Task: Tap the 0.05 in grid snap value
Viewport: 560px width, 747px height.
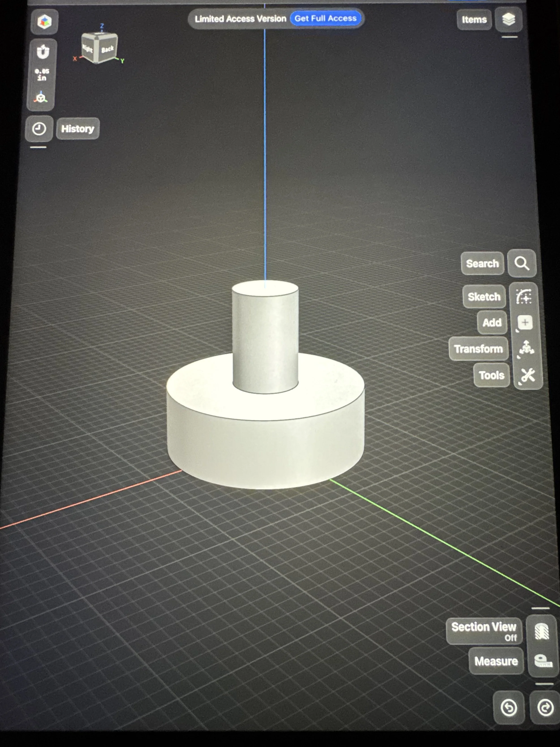Action: coord(42,74)
